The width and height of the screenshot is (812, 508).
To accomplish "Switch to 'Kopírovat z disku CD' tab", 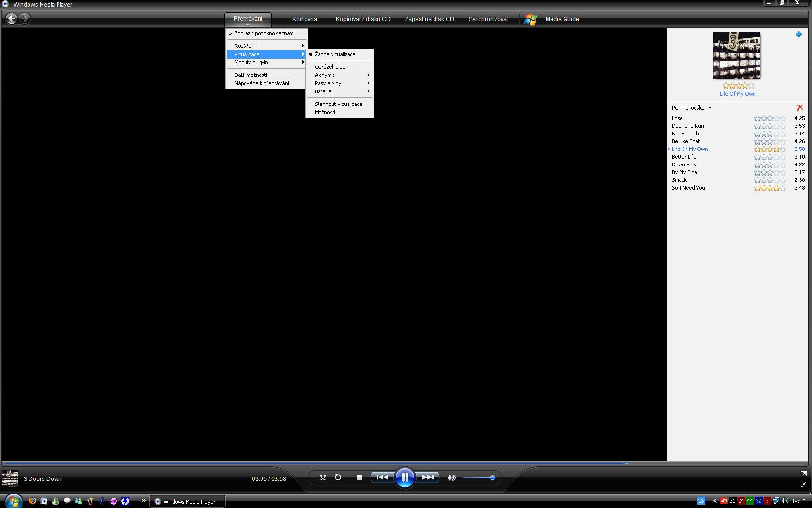I will point(363,19).
